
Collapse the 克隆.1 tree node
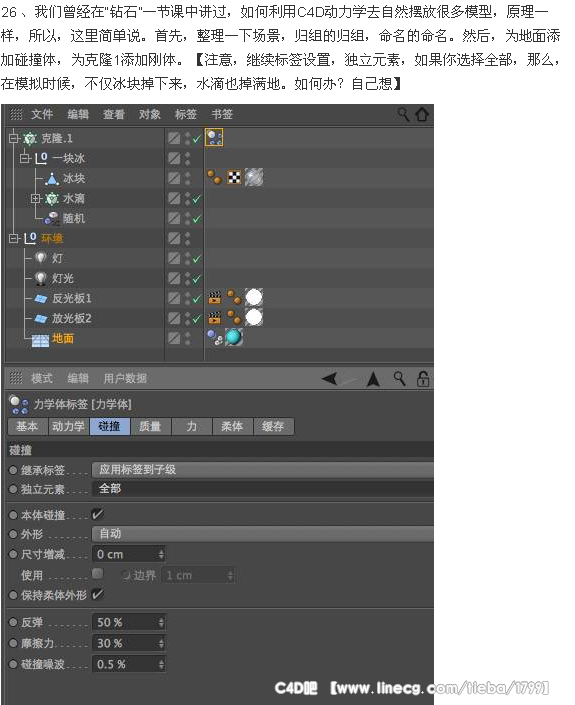[13, 138]
